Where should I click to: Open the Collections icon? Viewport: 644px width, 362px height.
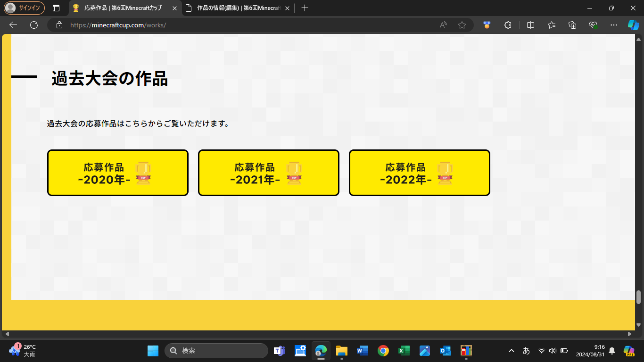click(572, 25)
